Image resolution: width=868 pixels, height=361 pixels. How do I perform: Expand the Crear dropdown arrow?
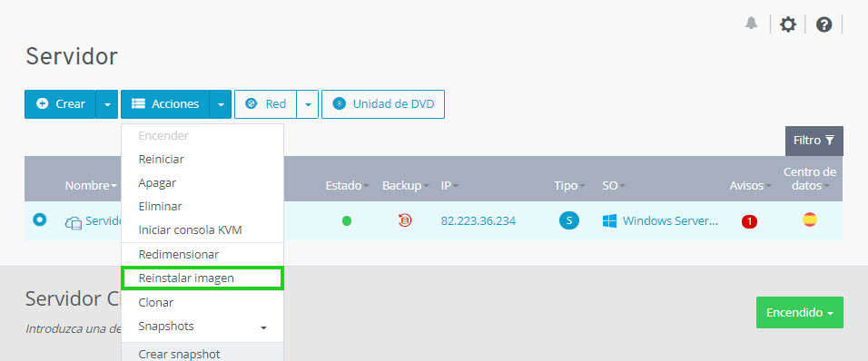click(107, 104)
